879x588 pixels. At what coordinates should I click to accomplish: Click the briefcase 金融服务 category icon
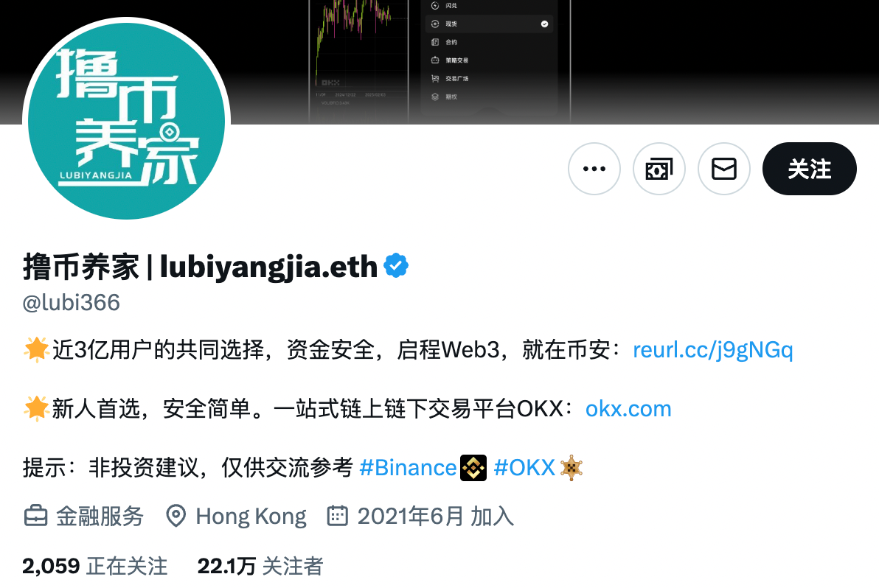(x=36, y=516)
